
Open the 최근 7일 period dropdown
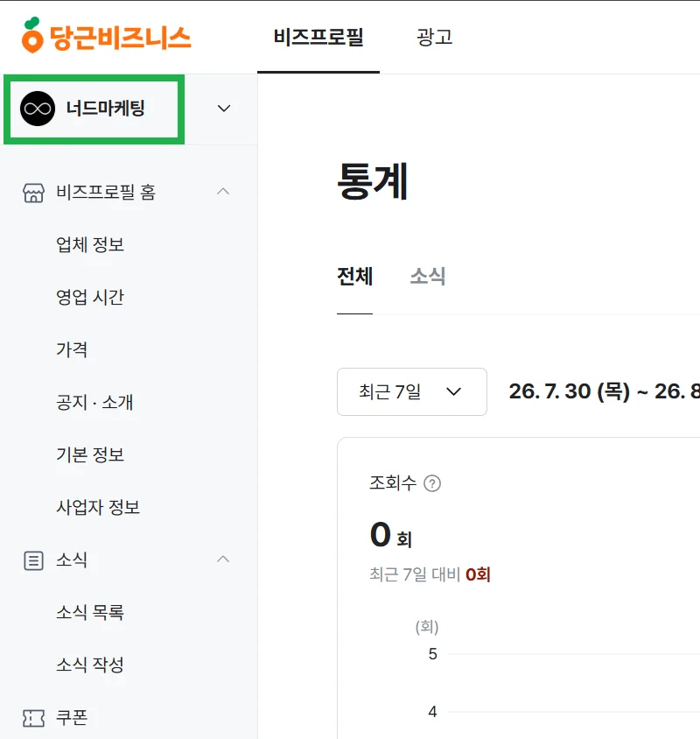pos(412,391)
